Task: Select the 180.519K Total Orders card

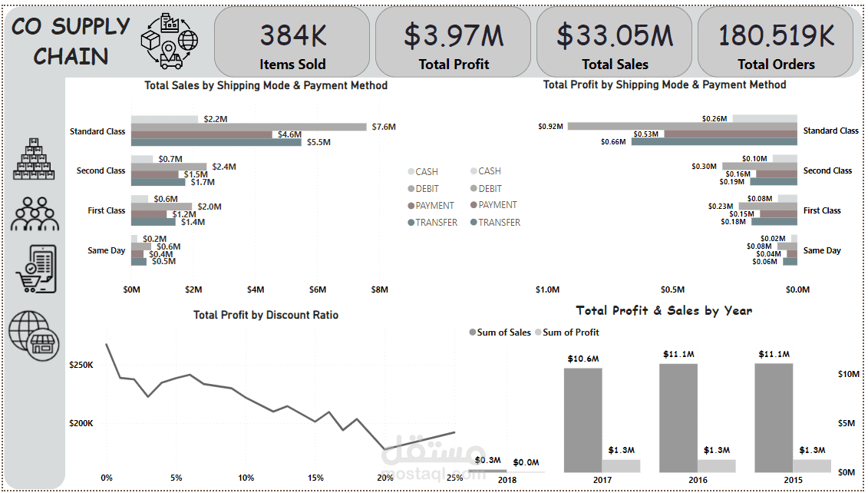Action: 776,42
